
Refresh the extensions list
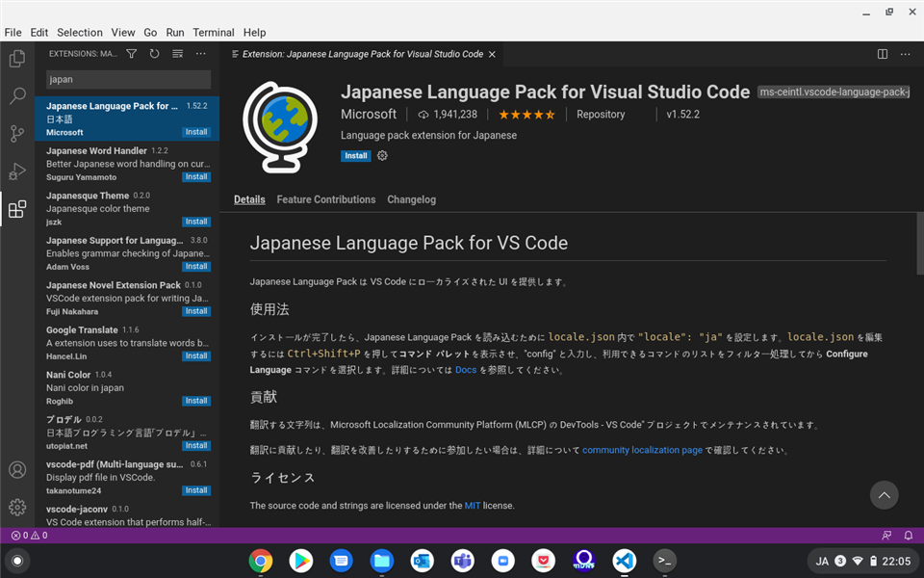(154, 54)
